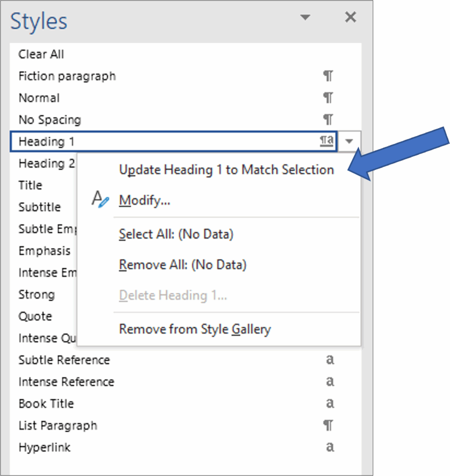Click the paragraph mark icon beside List Paragraph

[328, 425]
